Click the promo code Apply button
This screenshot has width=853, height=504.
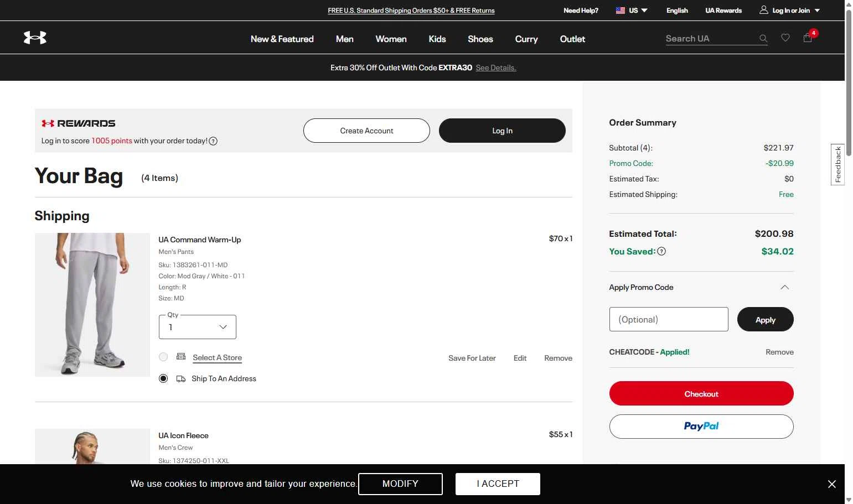point(766,319)
